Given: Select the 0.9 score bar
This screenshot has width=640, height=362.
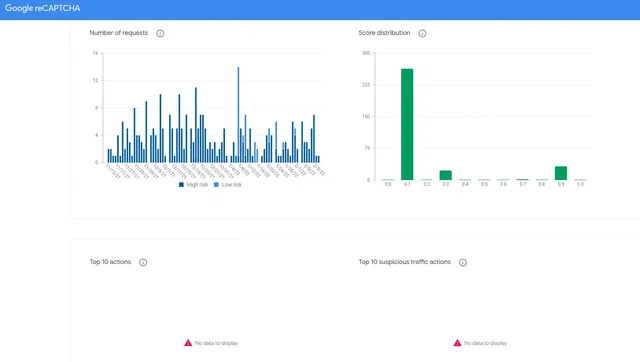Looking at the screenshot, I should coord(561,173).
